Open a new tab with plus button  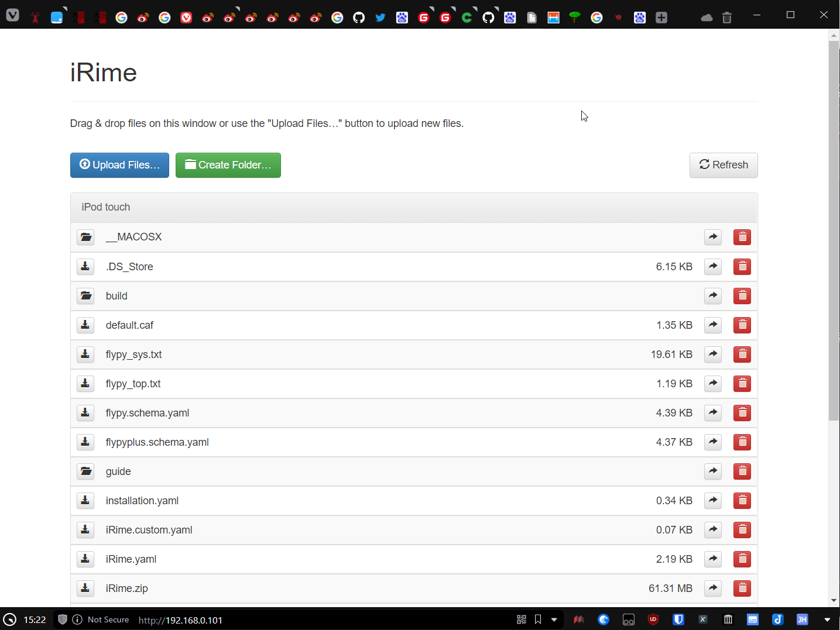[x=661, y=18]
